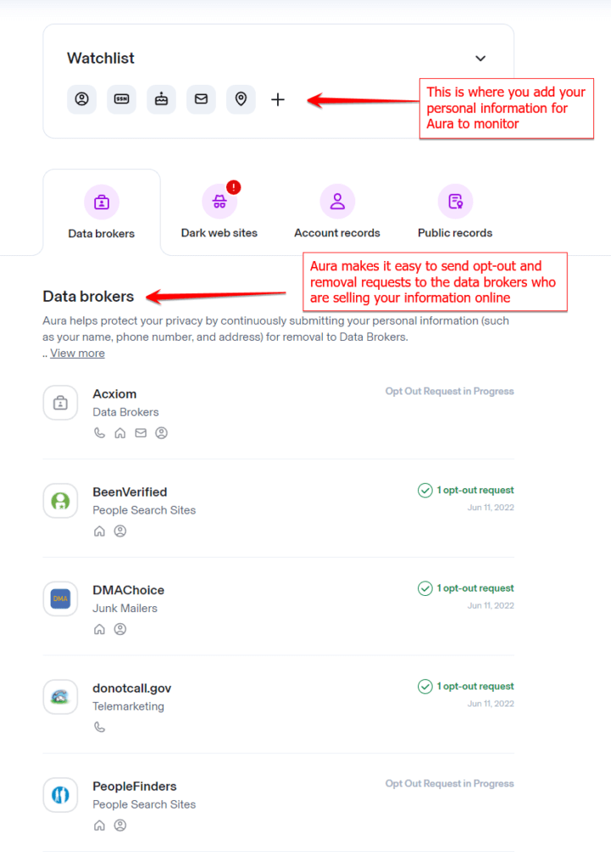Click the lock icon next to Acxiom
Screen dimensions: 611x868
(x=60, y=403)
